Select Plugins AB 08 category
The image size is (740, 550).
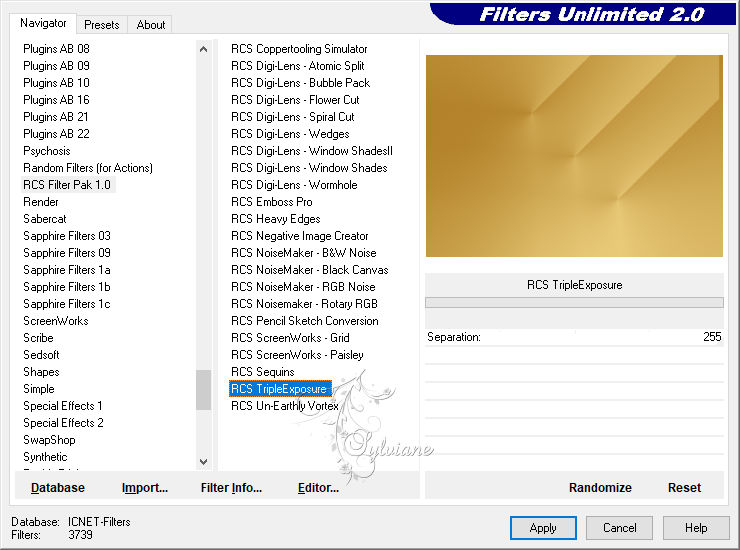[x=56, y=49]
